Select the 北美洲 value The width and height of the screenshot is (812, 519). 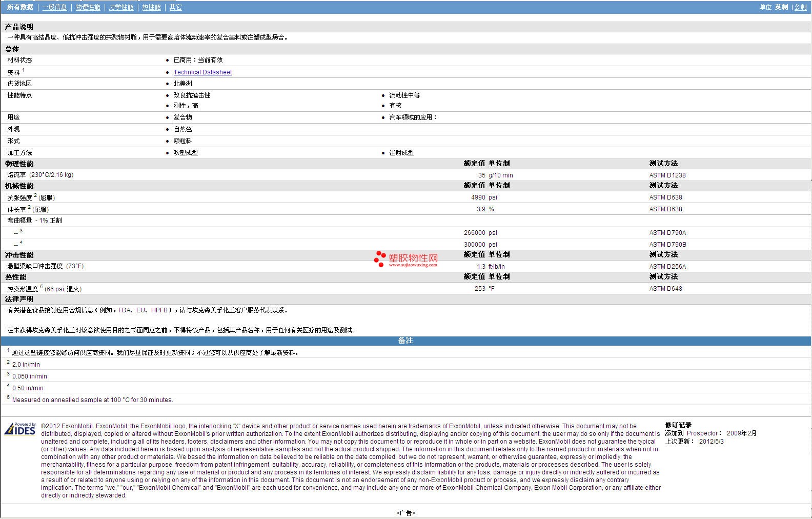(182, 84)
